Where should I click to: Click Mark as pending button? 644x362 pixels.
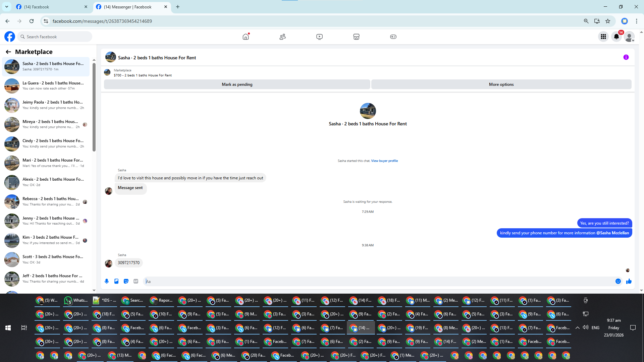coord(237,84)
